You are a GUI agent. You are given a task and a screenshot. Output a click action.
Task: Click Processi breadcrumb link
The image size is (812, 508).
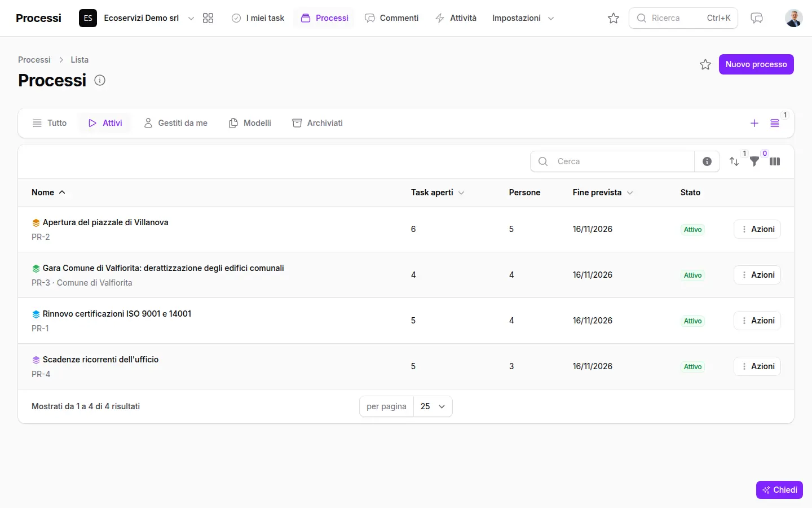tap(34, 60)
